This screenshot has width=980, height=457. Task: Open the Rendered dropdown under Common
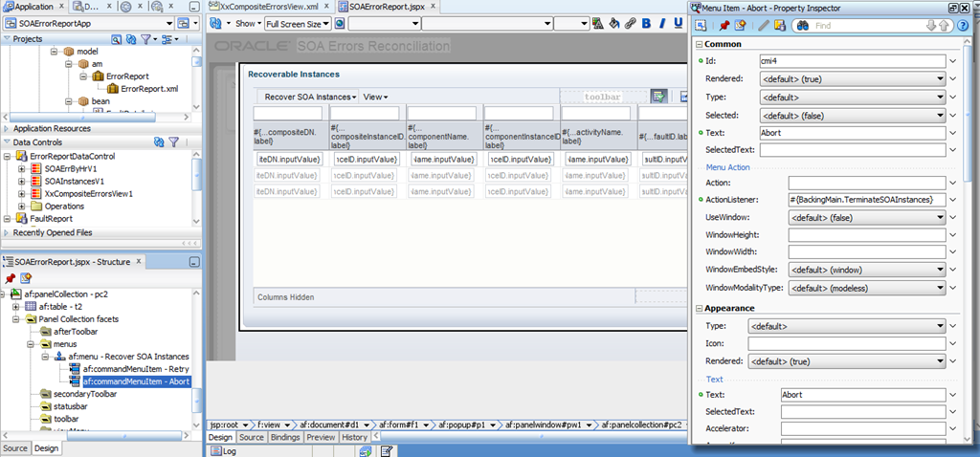pos(851,79)
